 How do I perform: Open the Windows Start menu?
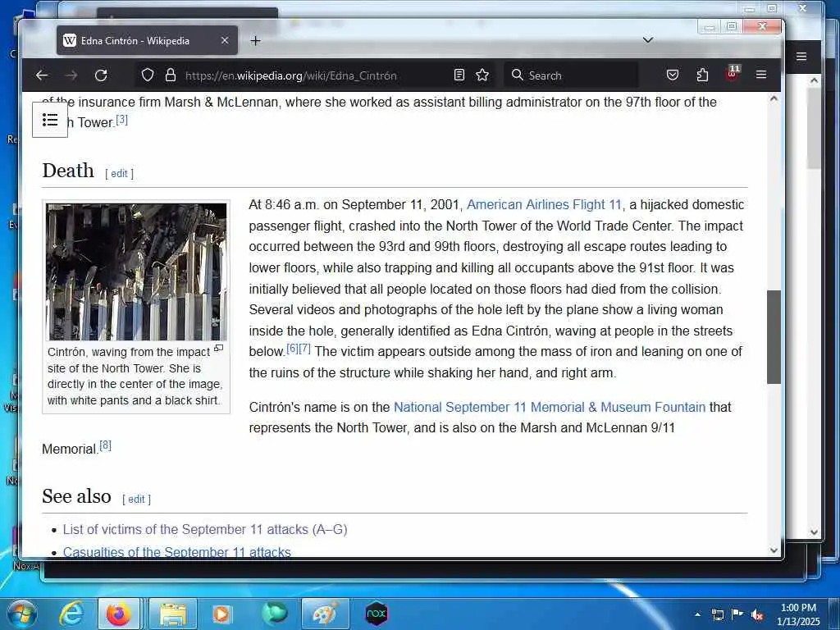pyautogui.click(x=22, y=614)
